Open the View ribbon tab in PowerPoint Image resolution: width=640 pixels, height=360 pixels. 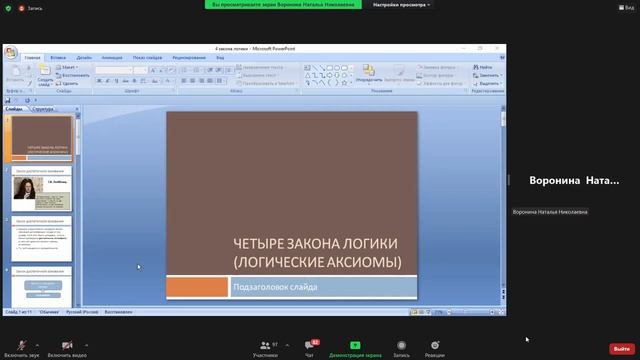(x=220, y=58)
